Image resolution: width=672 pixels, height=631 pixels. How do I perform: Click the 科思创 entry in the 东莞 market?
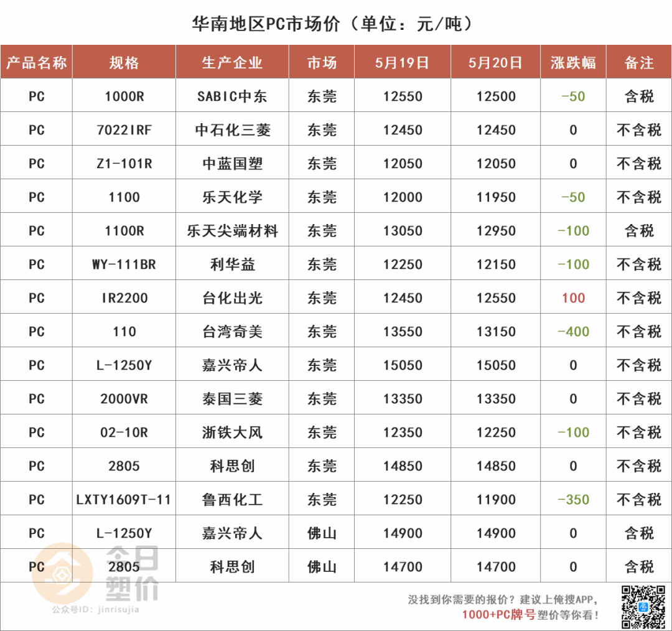coord(233,465)
